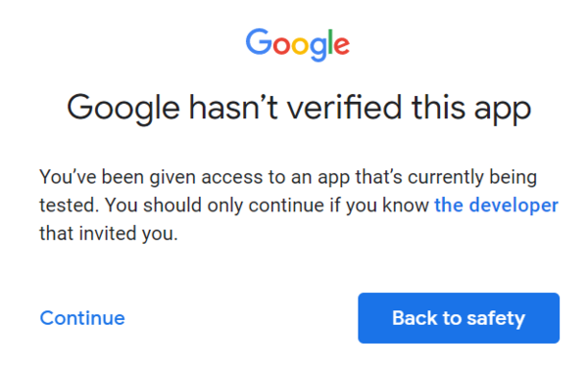Click the red letter o in logo

point(281,46)
